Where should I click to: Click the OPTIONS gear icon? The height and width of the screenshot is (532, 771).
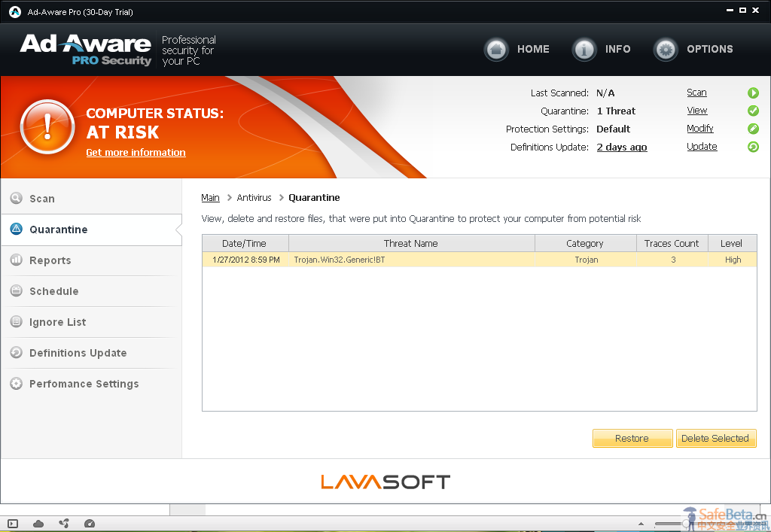point(666,49)
